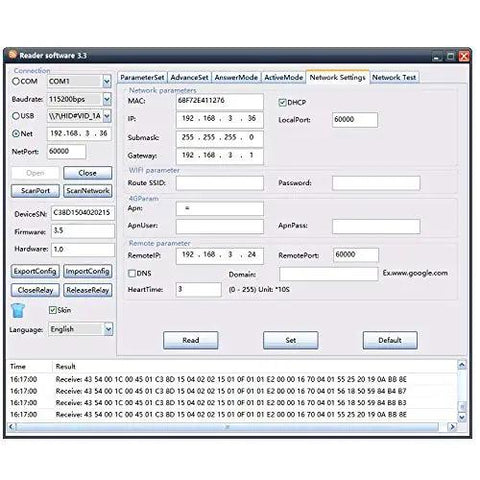This screenshot has height=480, width=480.
Task: Click the Gateway field
Action: (x=220, y=156)
